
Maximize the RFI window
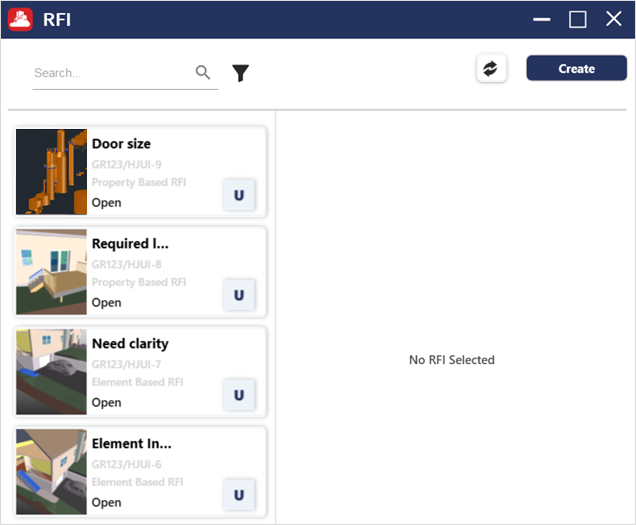pos(578,19)
